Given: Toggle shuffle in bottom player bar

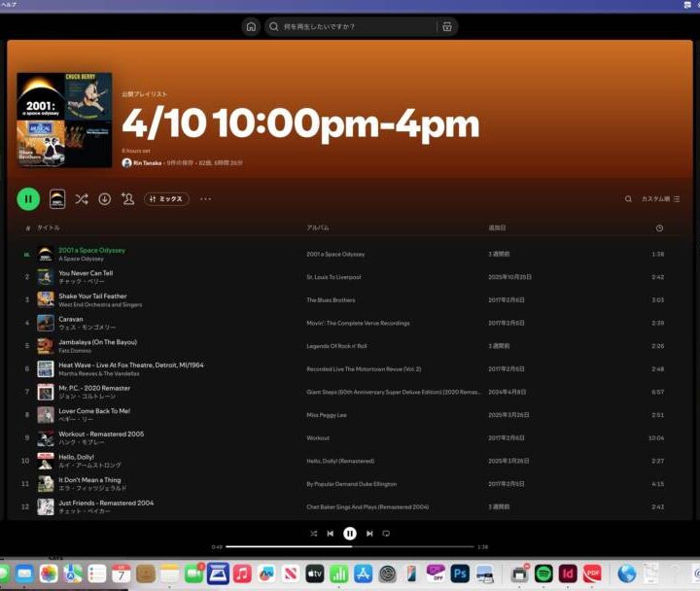Looking at the screenshot, I should coord(313,534).
